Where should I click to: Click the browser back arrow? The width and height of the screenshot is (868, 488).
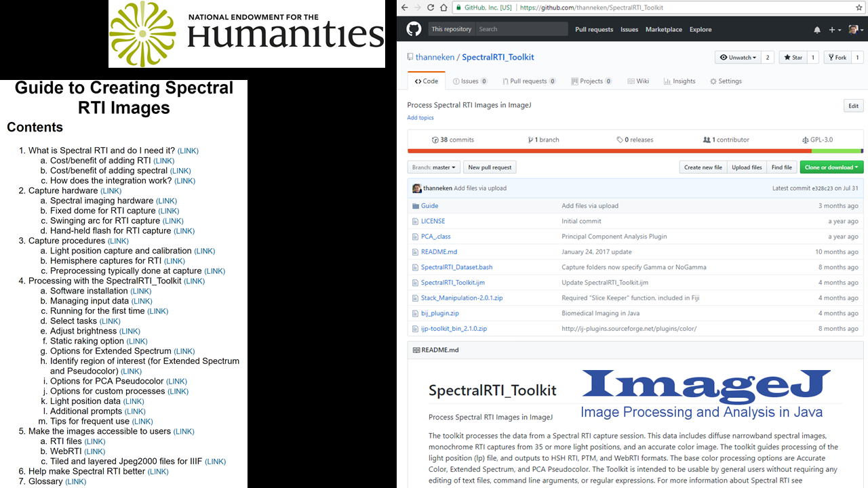405,7
